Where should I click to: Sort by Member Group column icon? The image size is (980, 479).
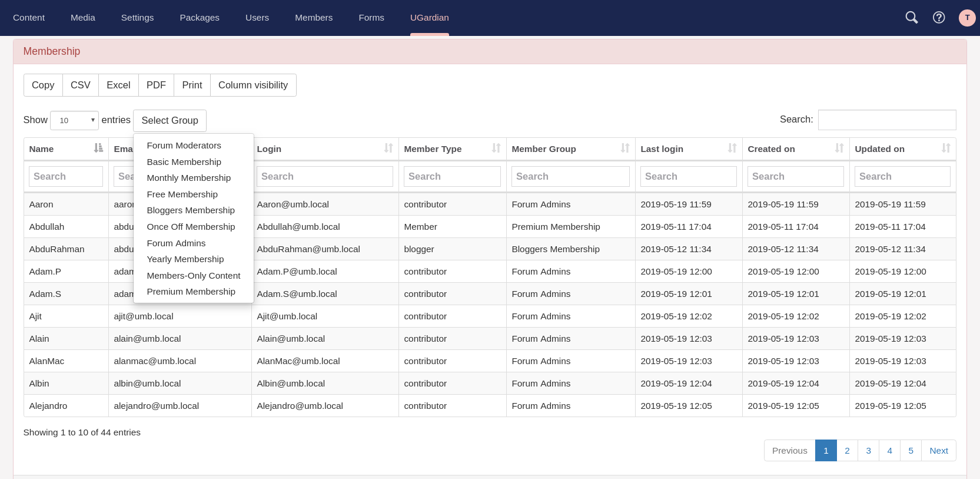[x=625, y=148]
